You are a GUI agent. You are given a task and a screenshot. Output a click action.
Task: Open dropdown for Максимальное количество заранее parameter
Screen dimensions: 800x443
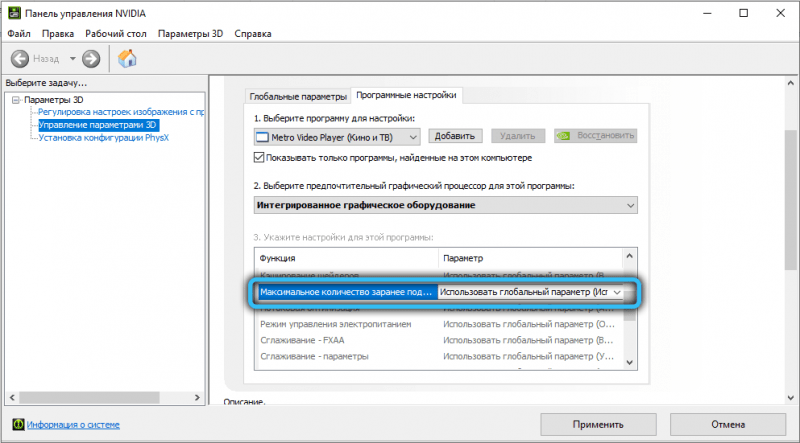pyautogui.click(x=617, y=292)
